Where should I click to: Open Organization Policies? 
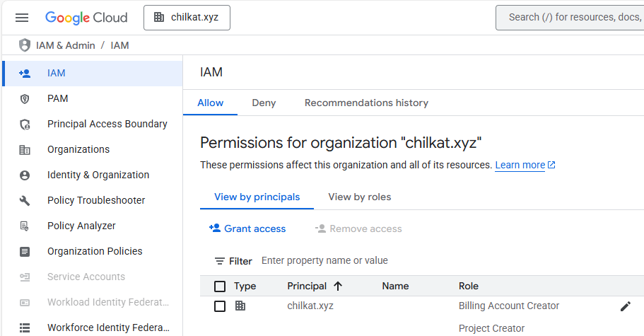point(93,251)
